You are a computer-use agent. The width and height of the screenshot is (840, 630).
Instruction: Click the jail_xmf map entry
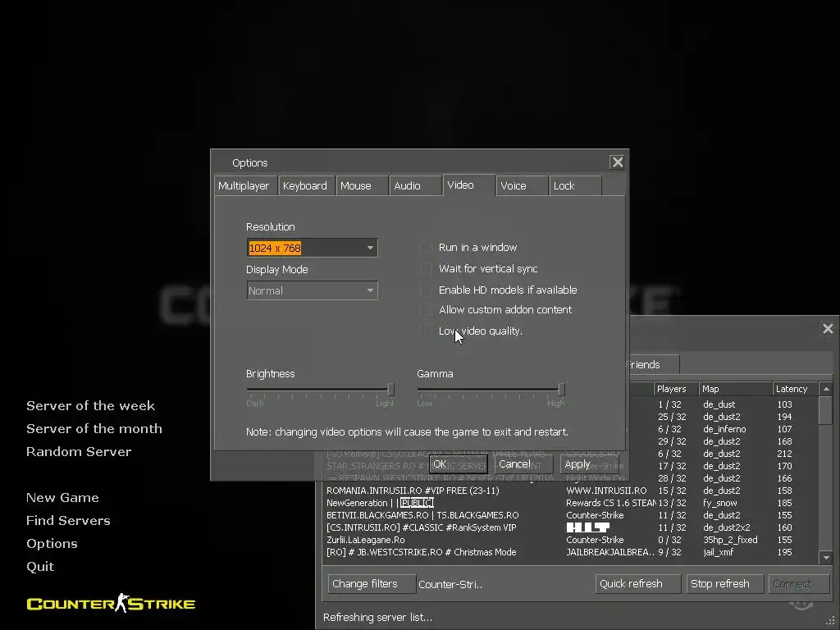click(719, 552)
